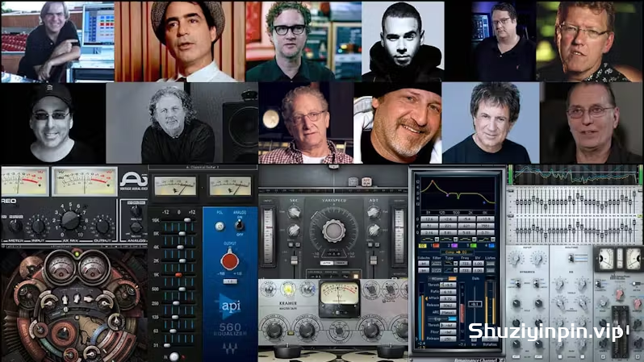Toggle blue EQ band 4 in Renaissance Channel
Viewport: 644px width, 362px height.
(x=491, y=246)
